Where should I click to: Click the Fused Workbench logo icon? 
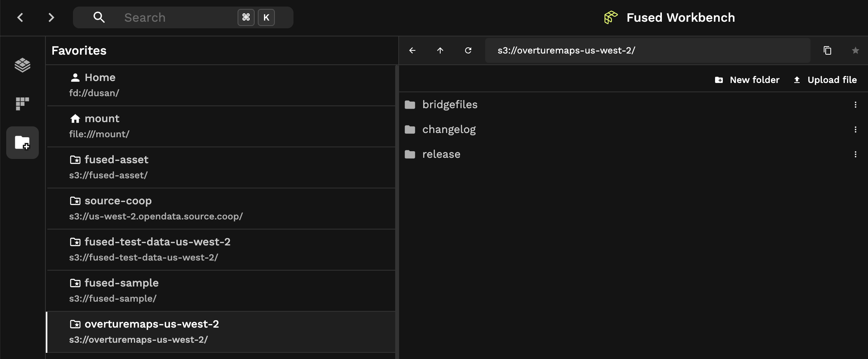pos(611,17)
